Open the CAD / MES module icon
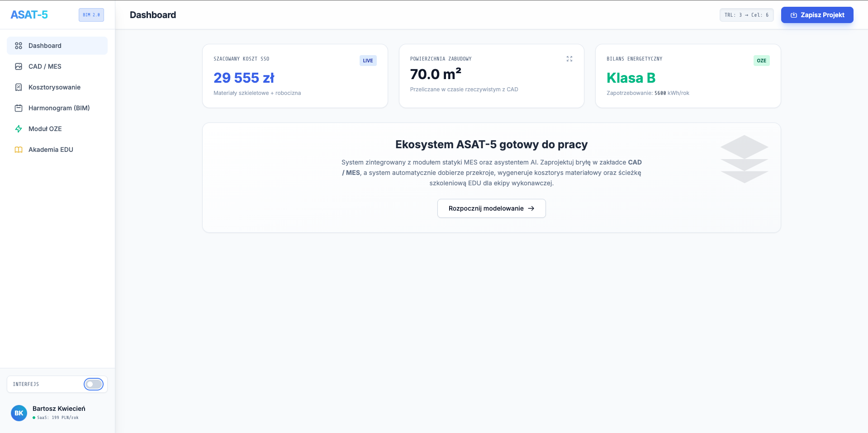 [19, 66]
